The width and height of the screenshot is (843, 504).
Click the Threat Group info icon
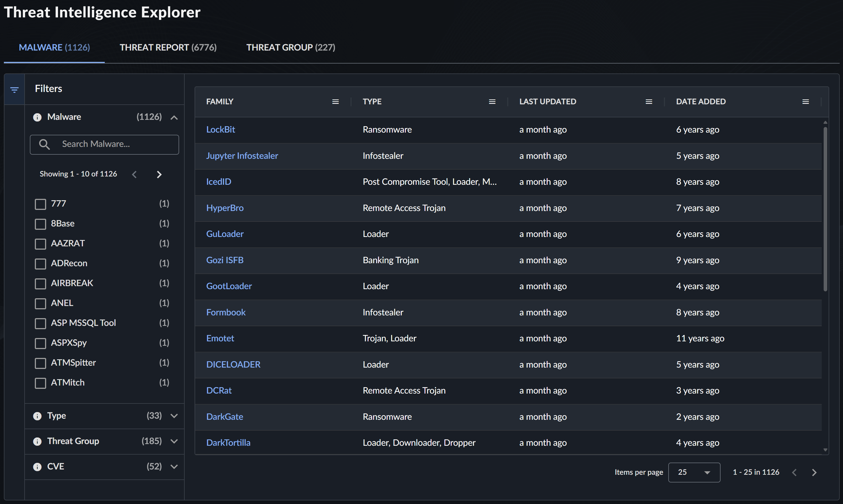point(37,441)
